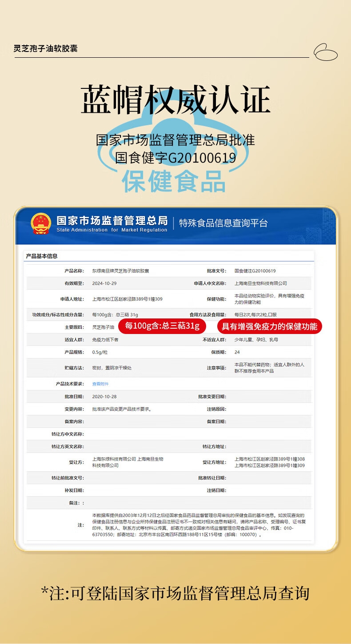Screen dimensions: 351x644
Task: Click applicant name 上海南旦生物科技有限公司 in table
Action: (260, 283)
